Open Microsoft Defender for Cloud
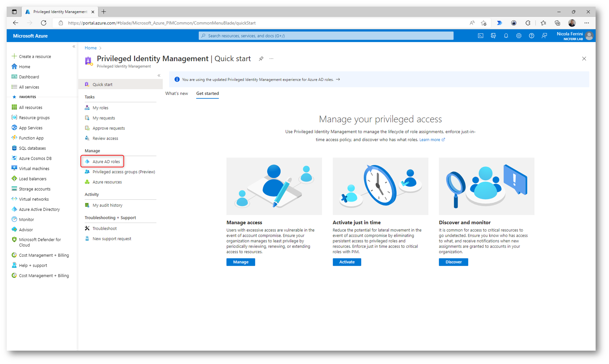This screenshot has height=364, width=609. coord(40,242)
